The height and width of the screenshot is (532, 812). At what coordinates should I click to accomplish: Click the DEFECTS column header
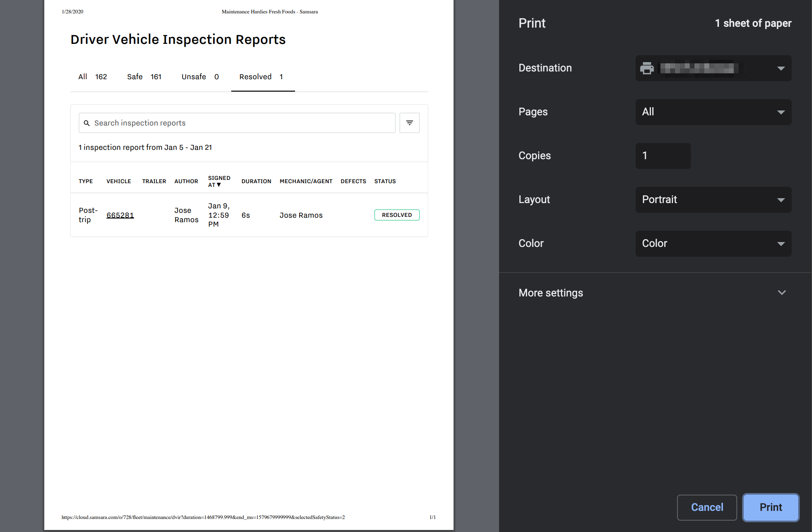(353, 182)
